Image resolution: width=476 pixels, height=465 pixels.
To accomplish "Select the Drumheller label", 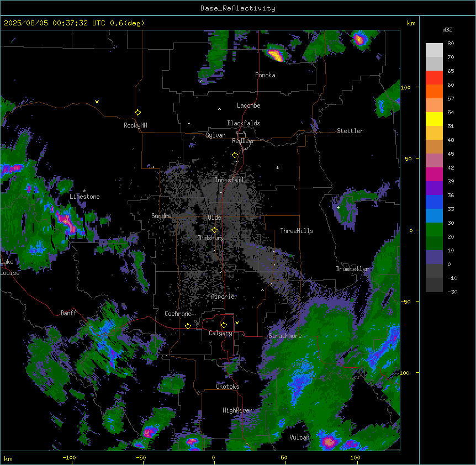I will point(352,269).
